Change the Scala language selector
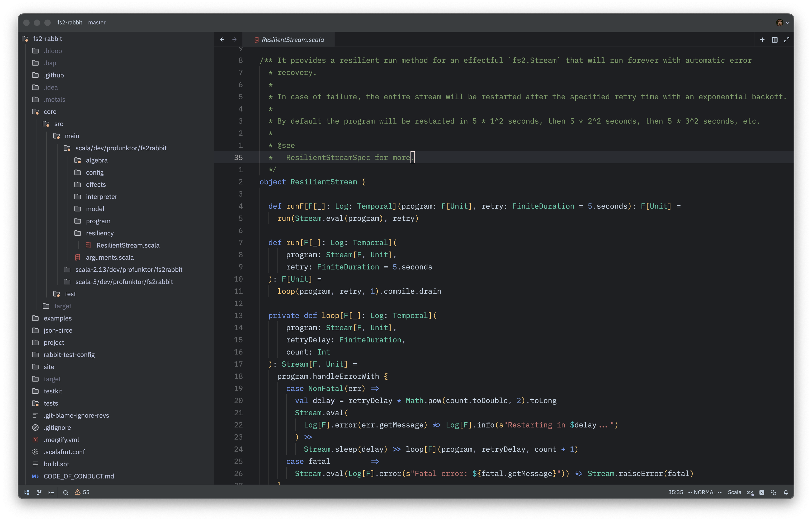Image resolution: width=812 pixels, height=521 pixels. click(735, 492)
